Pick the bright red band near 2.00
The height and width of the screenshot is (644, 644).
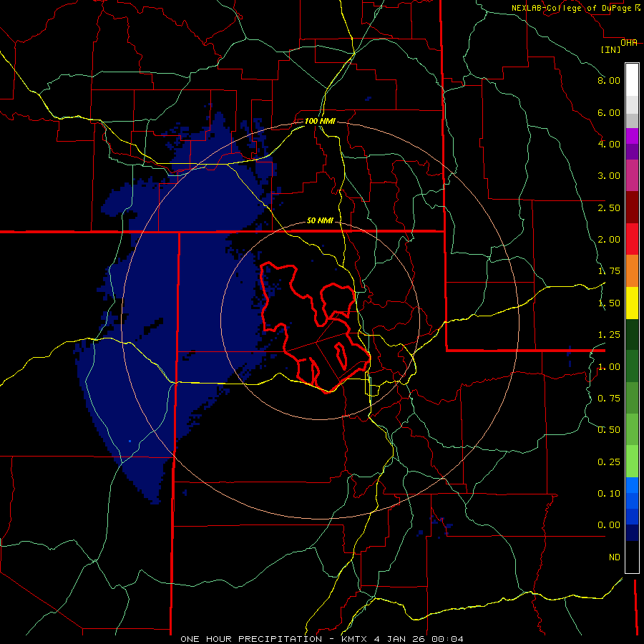click(632, 239)
